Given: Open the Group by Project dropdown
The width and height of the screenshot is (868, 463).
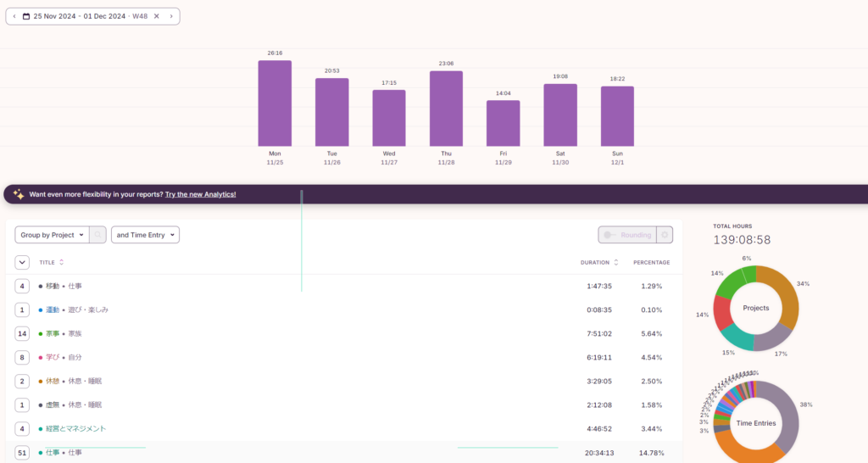Looking at the screenshot, I should (x=53, y=235).
